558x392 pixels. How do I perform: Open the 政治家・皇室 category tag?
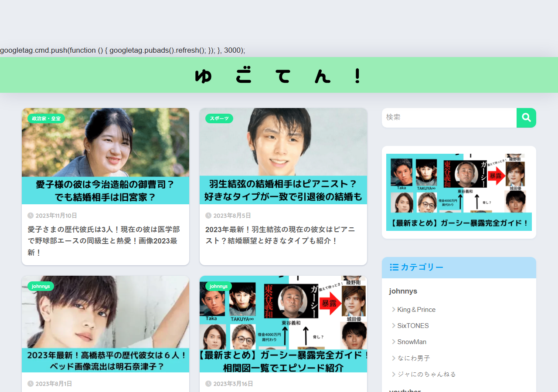(x=46, y=118)
